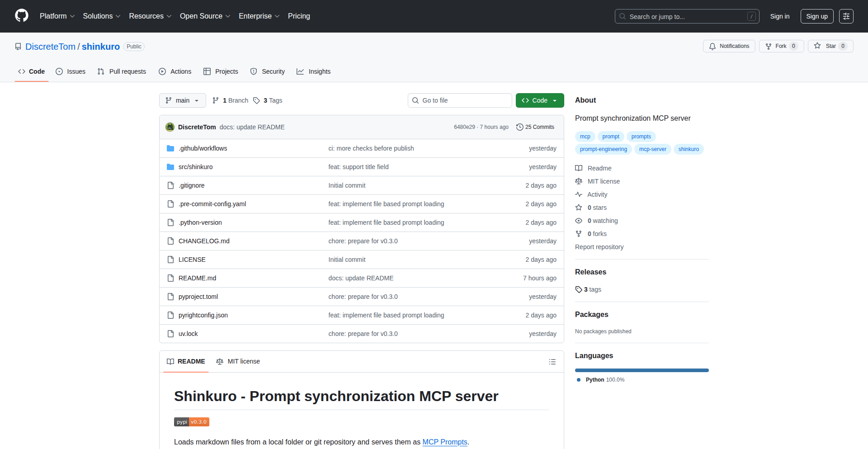This screenshot has height=449, width=868.
Task: Expand the Platform navigation menu
Action: [57, 16]
